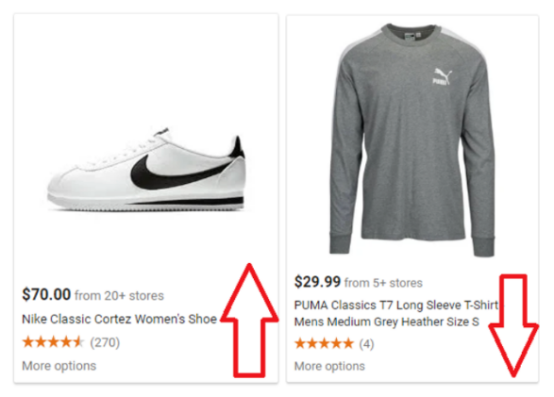
Task: Click the Nike shoe orange star rating
Action: pos(53,342)
